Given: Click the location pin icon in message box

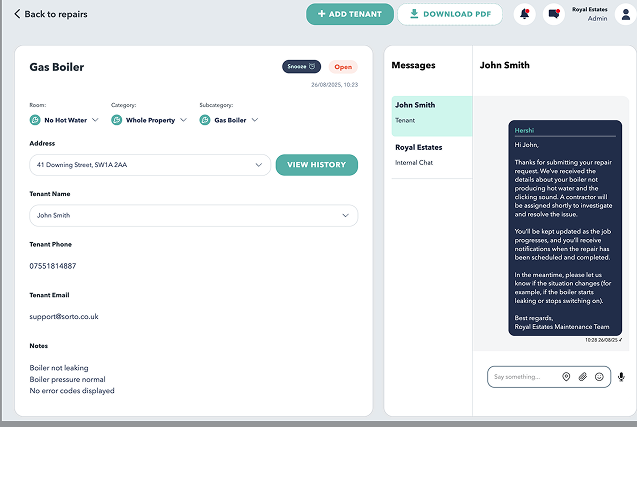Looking at the screenshot, I should (566, 377).
